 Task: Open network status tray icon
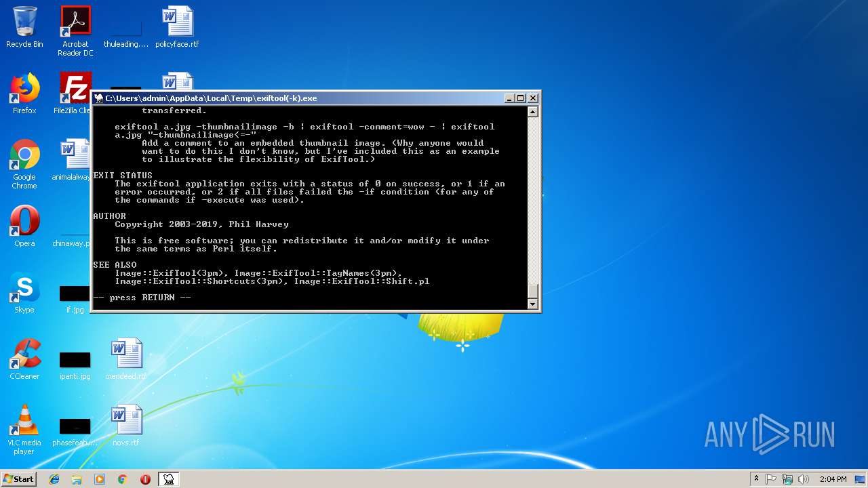pyautogui.click(x=787, y=479)
